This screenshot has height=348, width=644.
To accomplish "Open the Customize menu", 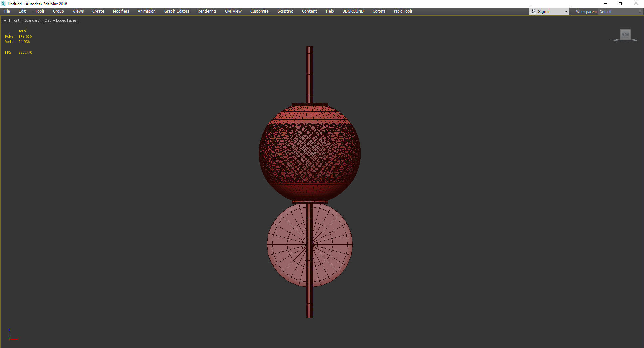I will point(259,11).
